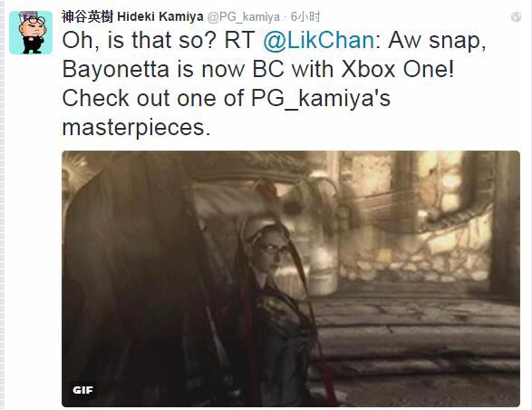The width and height of the screenshot is (532, 410).
Task: Click the "Oh, is that so? RT" text
Action: pyautogui.click(x=159, y=40)
